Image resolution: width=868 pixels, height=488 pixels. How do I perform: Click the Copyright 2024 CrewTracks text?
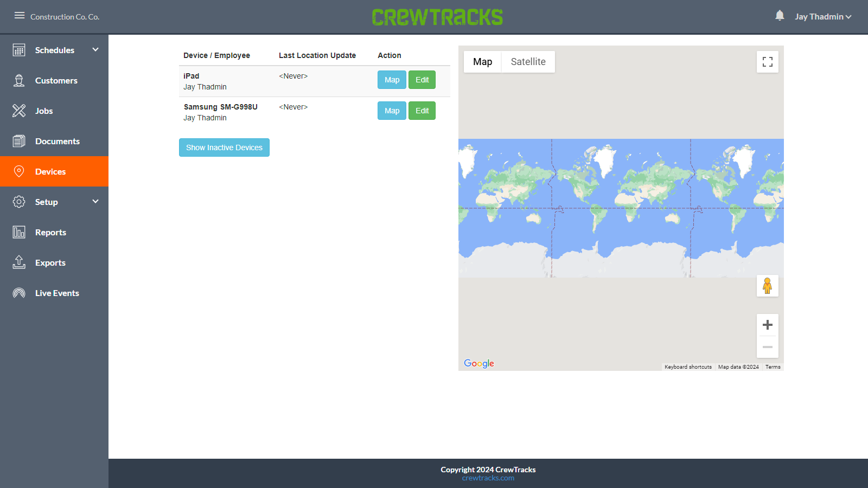488,470
